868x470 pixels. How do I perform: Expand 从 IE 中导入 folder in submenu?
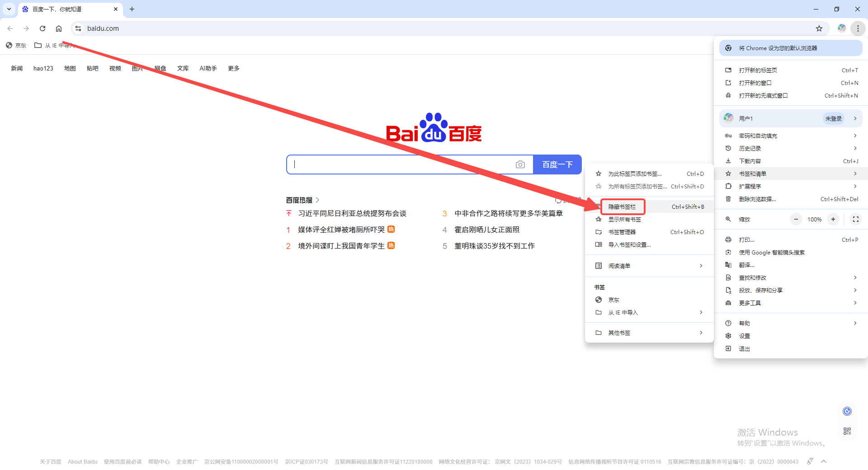[x=649, y=312]
